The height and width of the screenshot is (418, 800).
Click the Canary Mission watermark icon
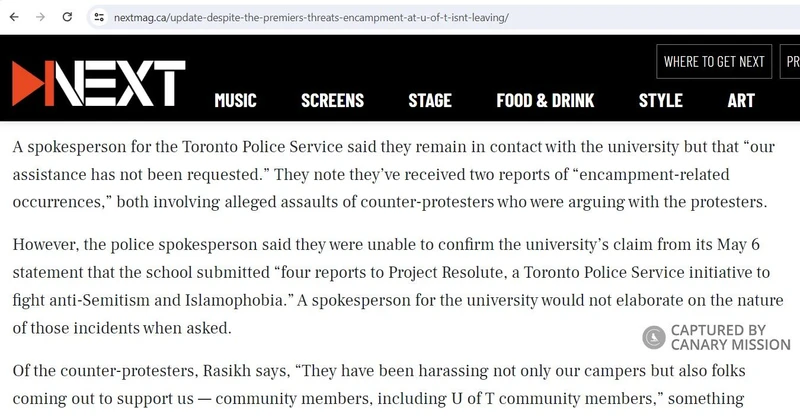coord(654,337)
